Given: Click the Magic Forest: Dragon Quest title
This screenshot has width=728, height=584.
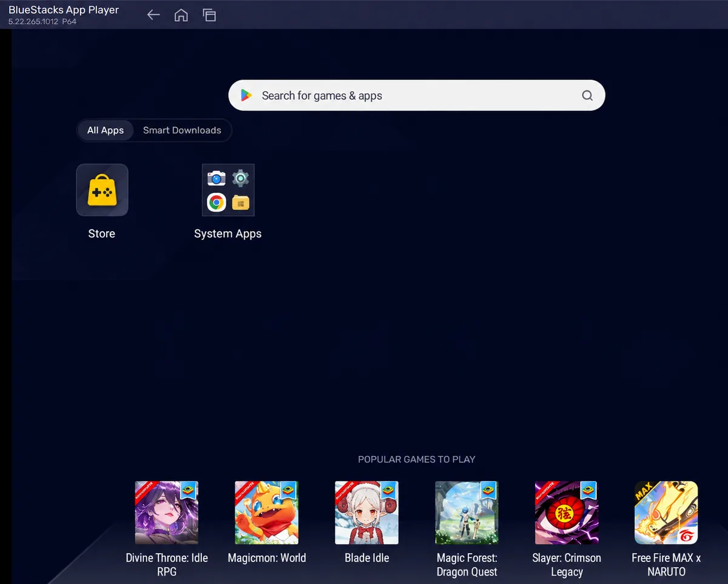Looking at the screenshot, I should click(x=467, y=565).
